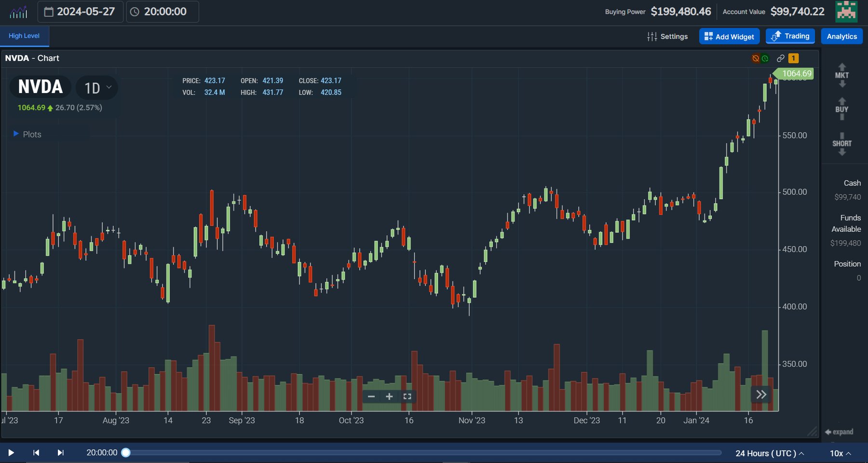868x463 pixels.
Task: Expand the Plots section
Action: click(27, 134)
